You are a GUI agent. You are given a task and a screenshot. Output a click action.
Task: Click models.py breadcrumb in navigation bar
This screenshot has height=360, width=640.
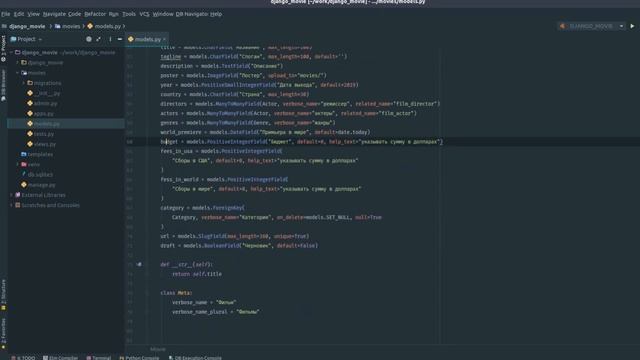(104, 26)
